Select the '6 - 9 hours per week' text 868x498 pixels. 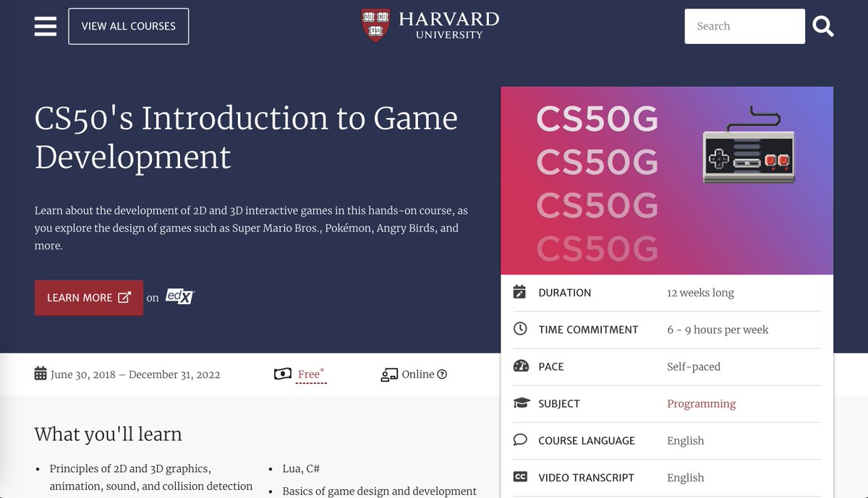pos(718,330)
